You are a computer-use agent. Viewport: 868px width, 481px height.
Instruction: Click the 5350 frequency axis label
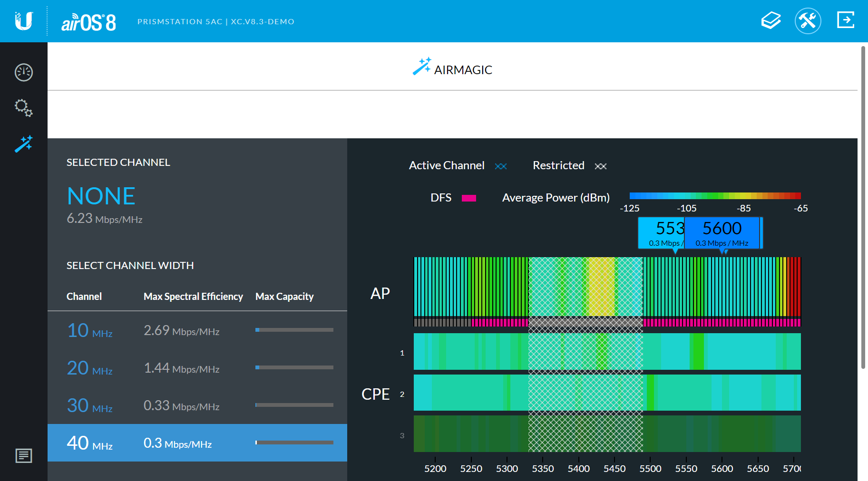point(543,469)
